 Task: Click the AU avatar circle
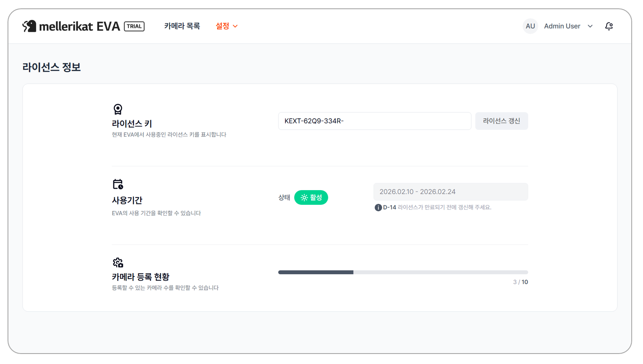click(530, 26)
